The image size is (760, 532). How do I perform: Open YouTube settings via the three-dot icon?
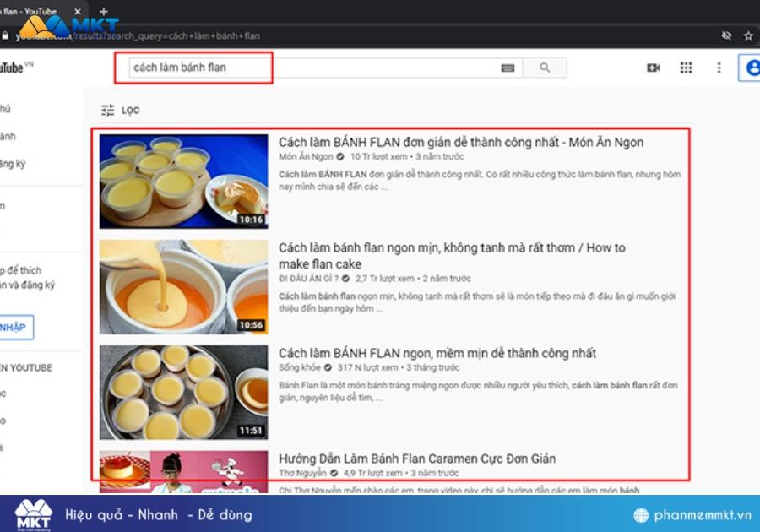tap(717, 68)
